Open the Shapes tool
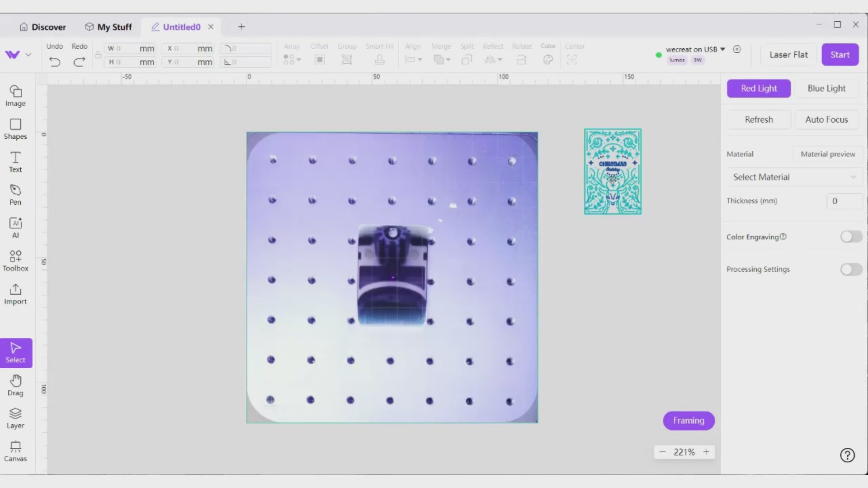 (15, 129)
